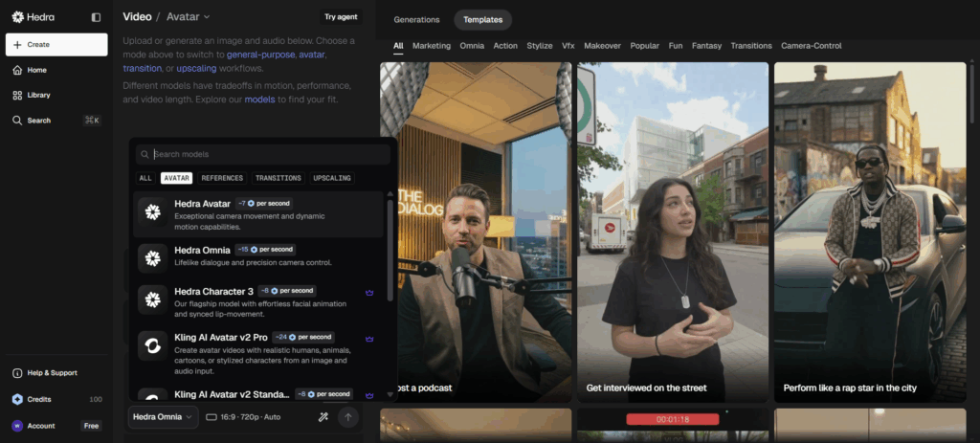The width and height of the screenshot is (980, 443).
Task: Select the Makeover template category
Action: [603, 46]
